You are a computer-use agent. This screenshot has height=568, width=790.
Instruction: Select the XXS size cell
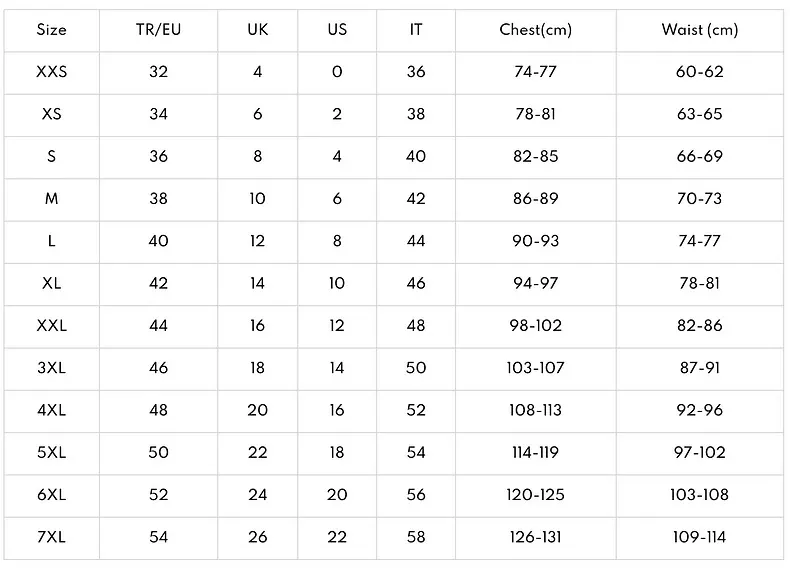point(51,72)
